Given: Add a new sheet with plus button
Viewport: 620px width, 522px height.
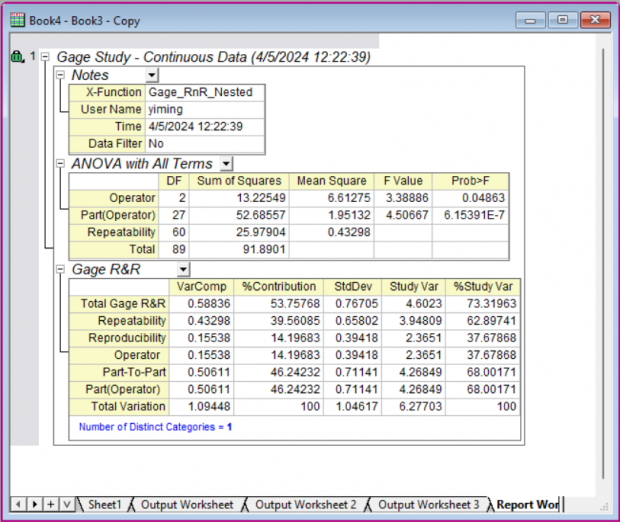Looking at the screenshot, I should click(x=51, y=505).
